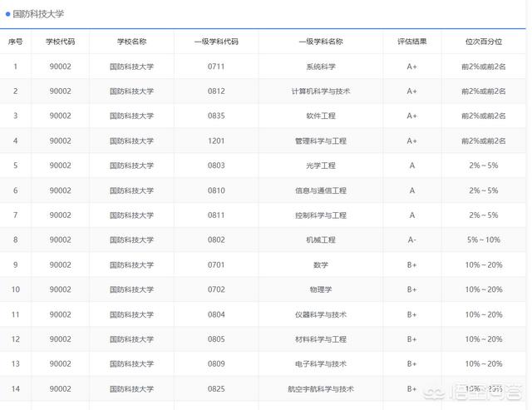Click serial number 1 in first row

pos(15,67)
